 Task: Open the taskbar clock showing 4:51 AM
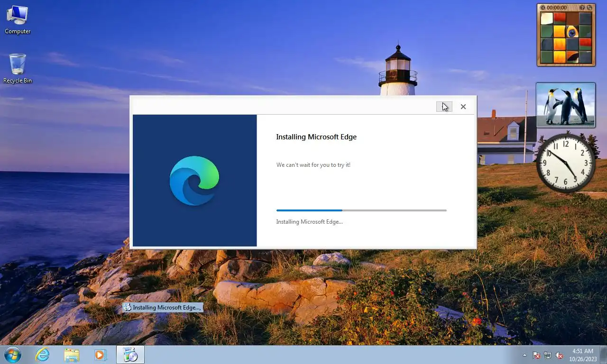point(582,355)
